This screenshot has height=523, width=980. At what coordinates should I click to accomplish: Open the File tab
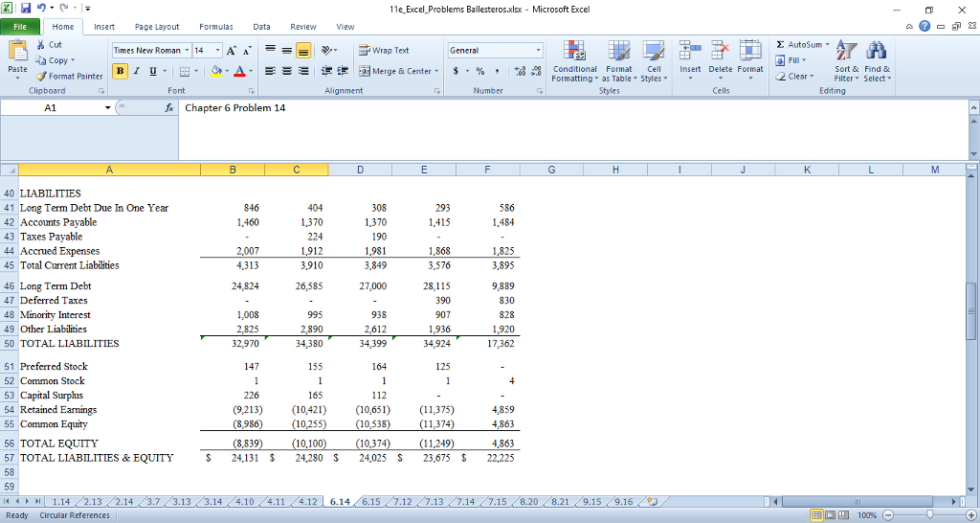tap(20, 27)
